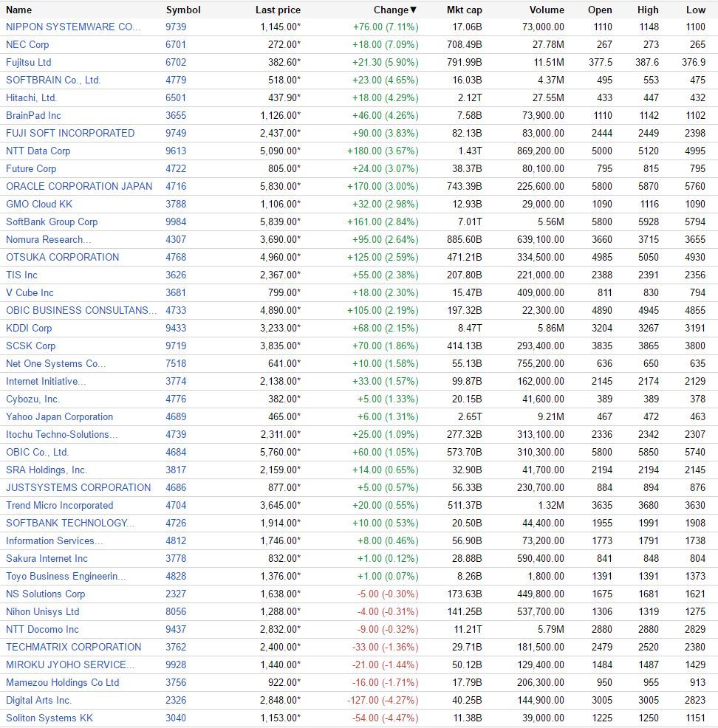The height and width of the screenshot is (728, 718).
Task: Open NIPPON SYSTEMWARE CO... stock link
Action: [73, 27]
